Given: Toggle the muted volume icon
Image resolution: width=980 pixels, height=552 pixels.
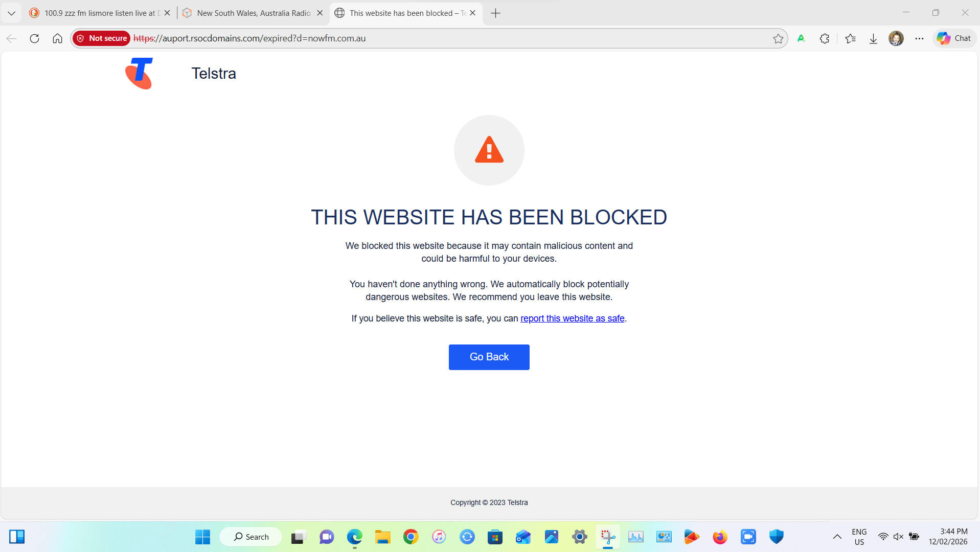Looking at the screenshot, I should coord(898,537).
